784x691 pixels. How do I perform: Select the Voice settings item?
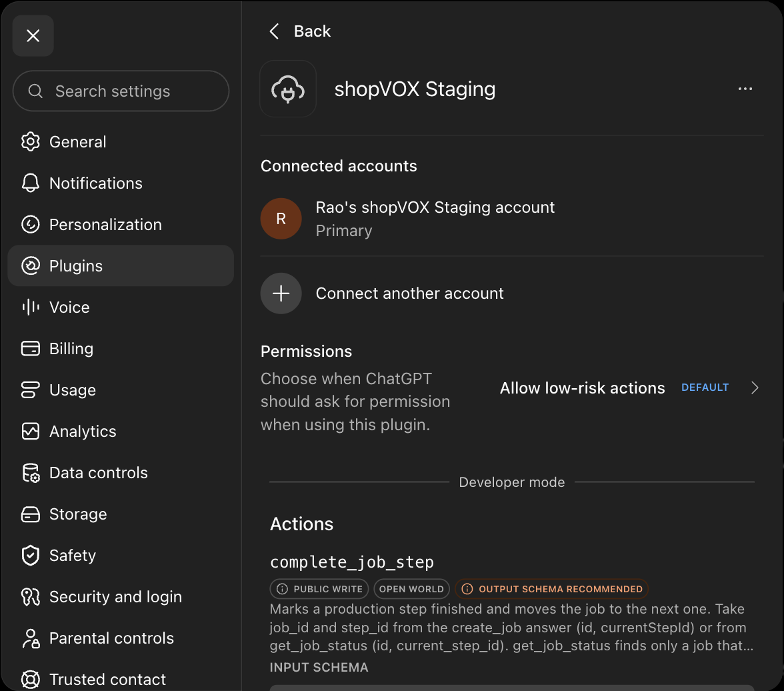tap(121, 307)
